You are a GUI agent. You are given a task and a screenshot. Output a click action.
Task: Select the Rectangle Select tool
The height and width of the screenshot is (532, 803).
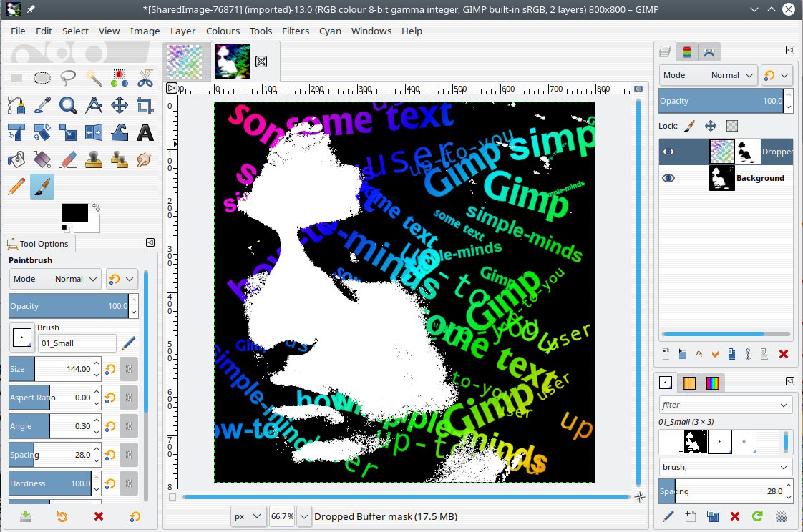pos(16,78)
